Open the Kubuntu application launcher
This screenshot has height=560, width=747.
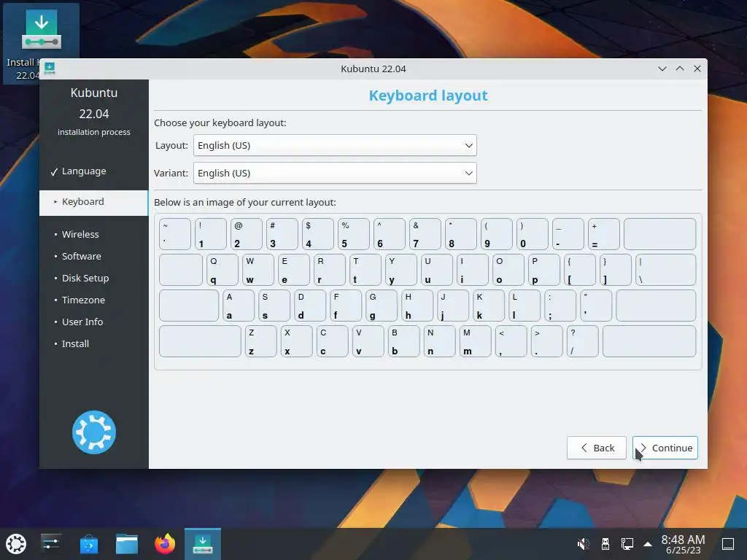(16, 544)
